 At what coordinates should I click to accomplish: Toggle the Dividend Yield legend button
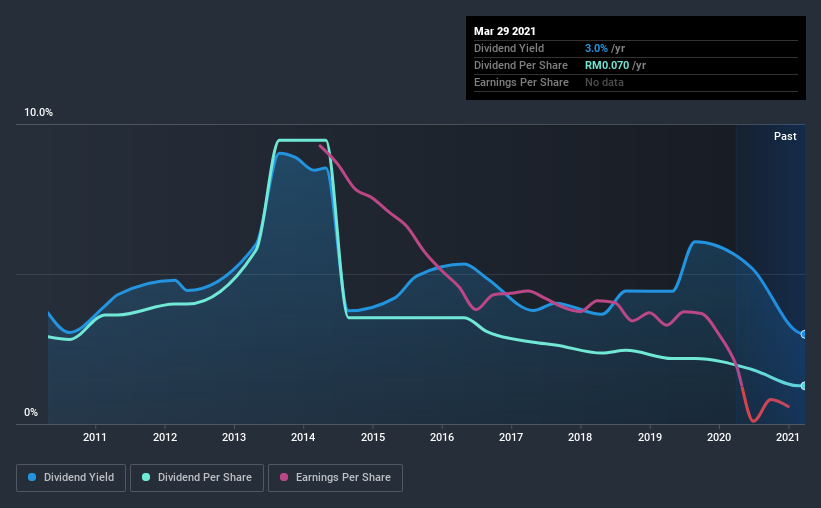pyautogui.click(x=71, y=478)
